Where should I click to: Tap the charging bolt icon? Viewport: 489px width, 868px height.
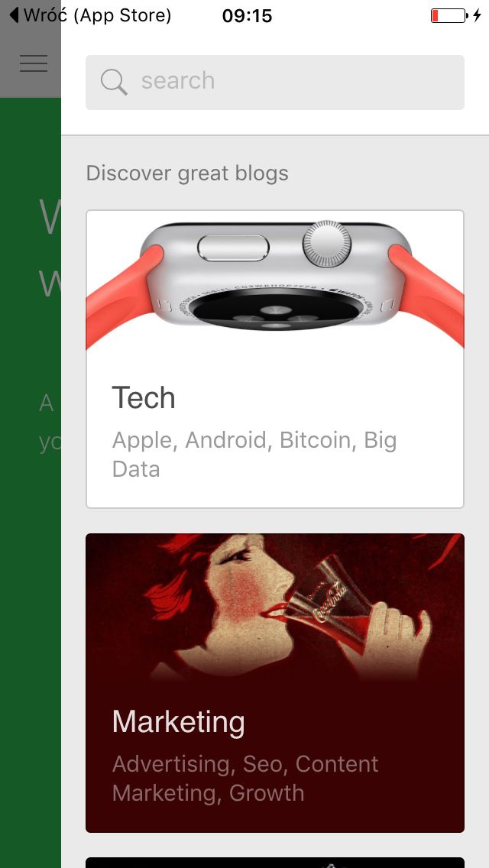tap(477, 15)
